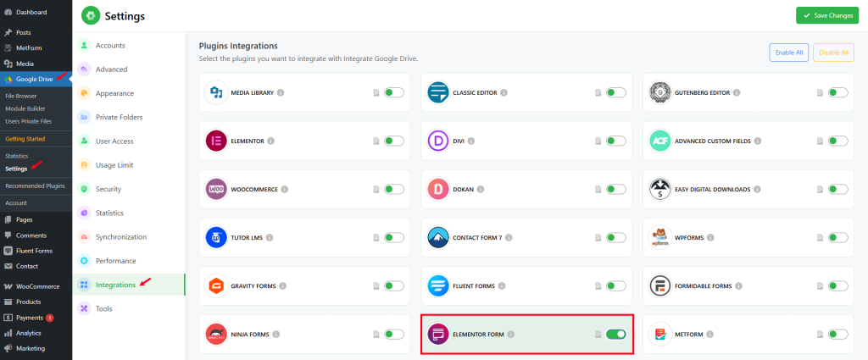Click the Advanced Custom Fields ACF icon

(x=659, y=141)
